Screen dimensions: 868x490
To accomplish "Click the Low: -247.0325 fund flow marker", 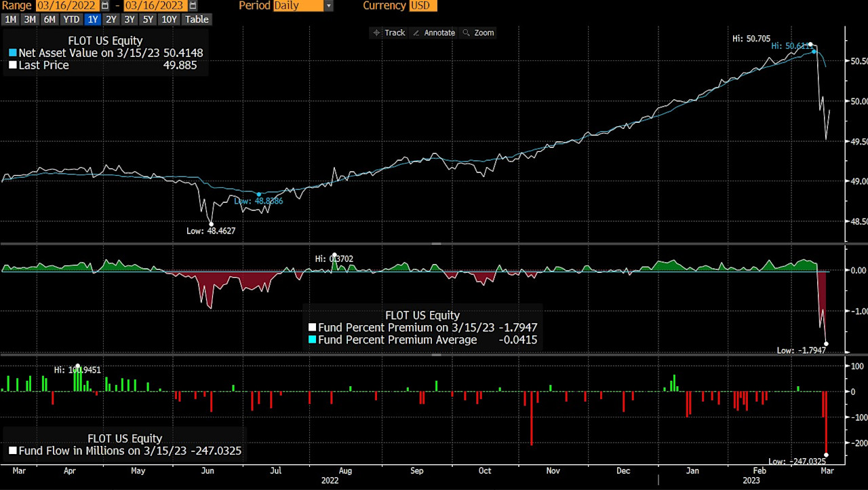I will point(825,454).
